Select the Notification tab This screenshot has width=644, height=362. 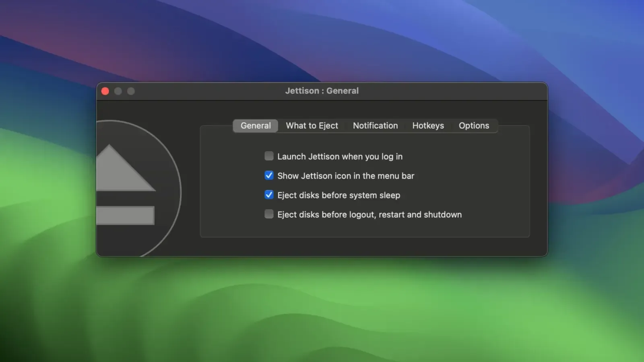[x=375, y=125]
